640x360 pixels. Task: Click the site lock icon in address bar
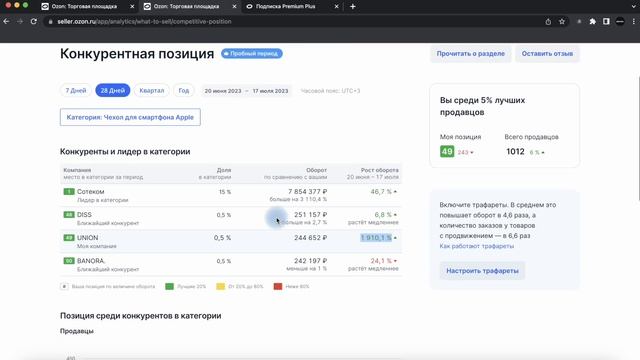coord(51,22)
